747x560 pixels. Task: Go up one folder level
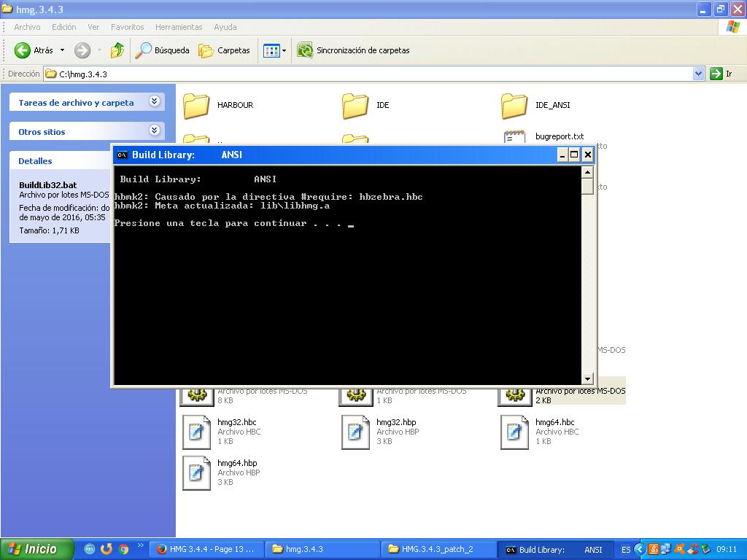pos(117,50)
